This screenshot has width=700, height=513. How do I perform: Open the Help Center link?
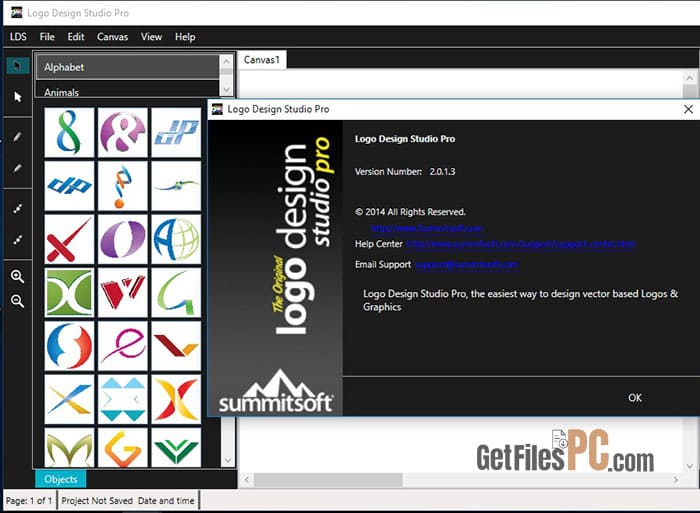(521, 244)
